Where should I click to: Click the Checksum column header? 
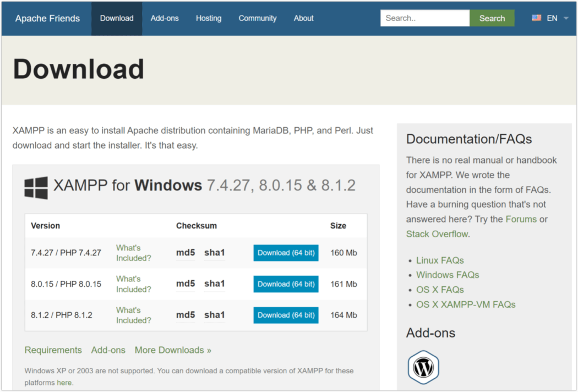(197, 226)
